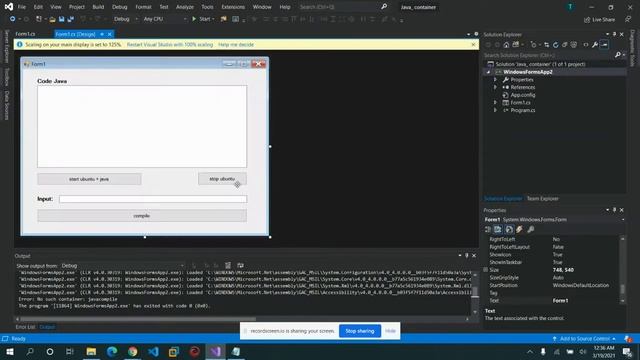Click the Events lightning icon in Properties panel
This screenshot has height=360, width=640.
[520, 230]
